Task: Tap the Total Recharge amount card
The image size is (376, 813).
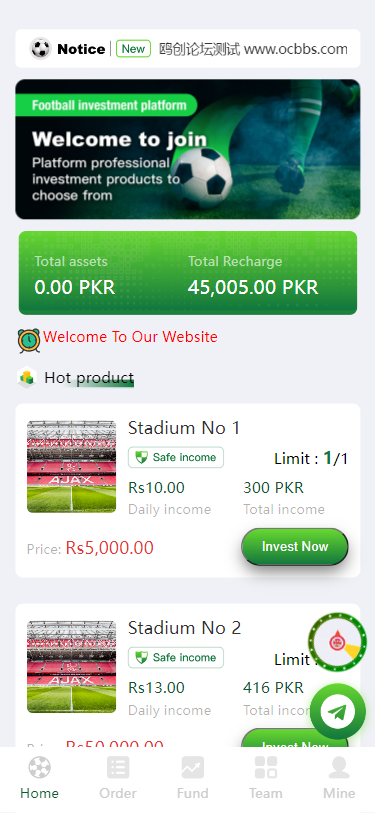Action: (253, 277)
